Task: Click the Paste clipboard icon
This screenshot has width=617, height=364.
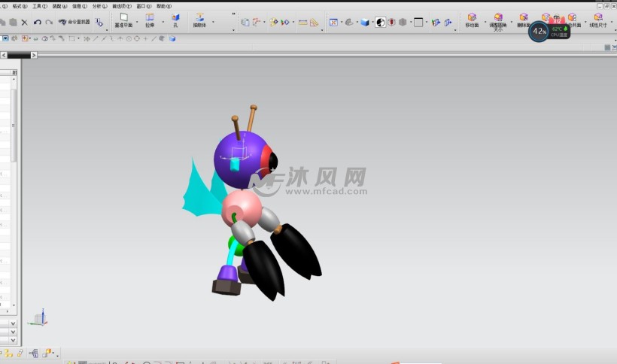Action: tap(13, 22)
